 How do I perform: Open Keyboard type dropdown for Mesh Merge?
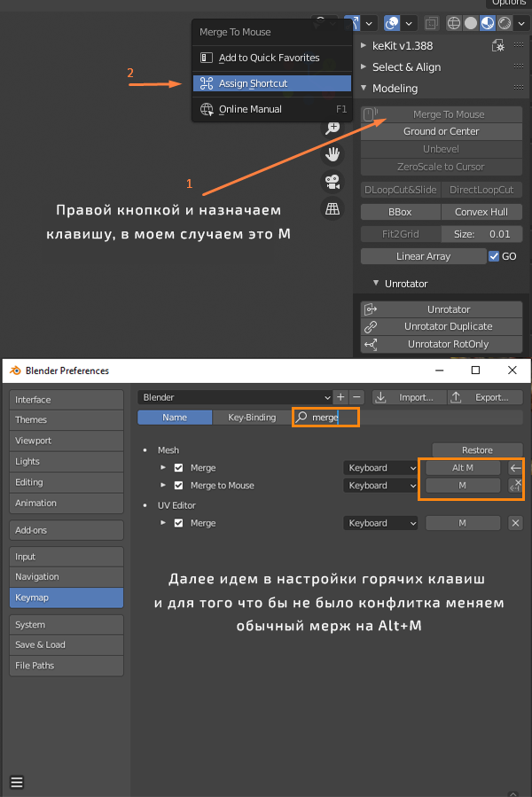(x=380, y=467)
